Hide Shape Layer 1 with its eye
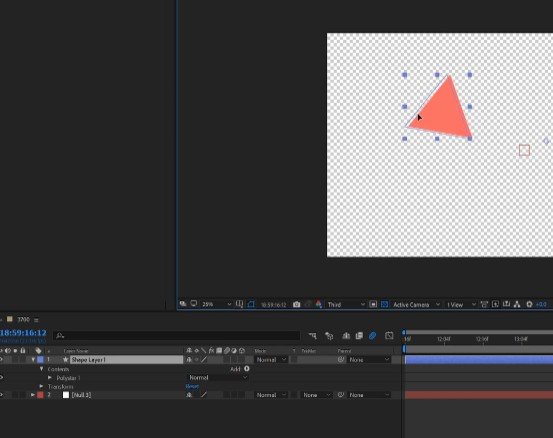 pyautogui.click(x=1, y=360)
